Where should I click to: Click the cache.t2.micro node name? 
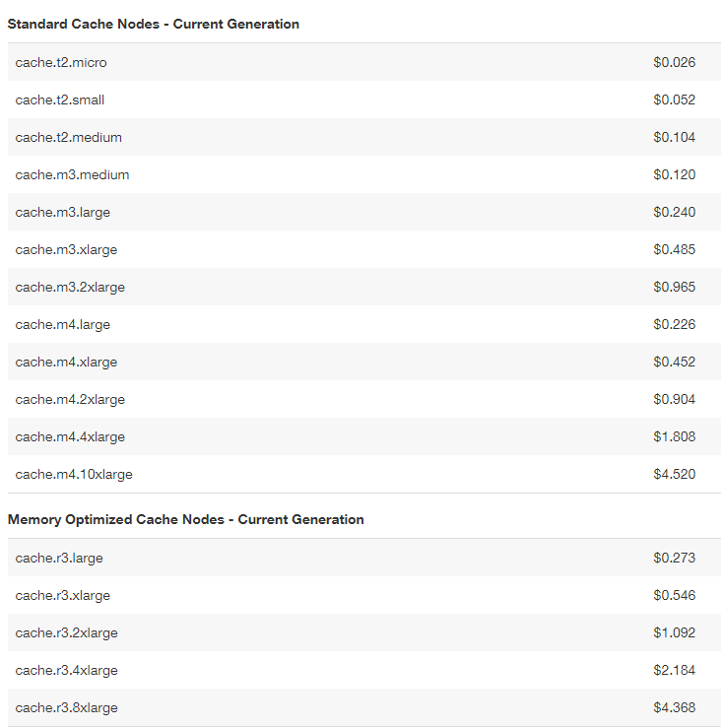coord(61,62)
